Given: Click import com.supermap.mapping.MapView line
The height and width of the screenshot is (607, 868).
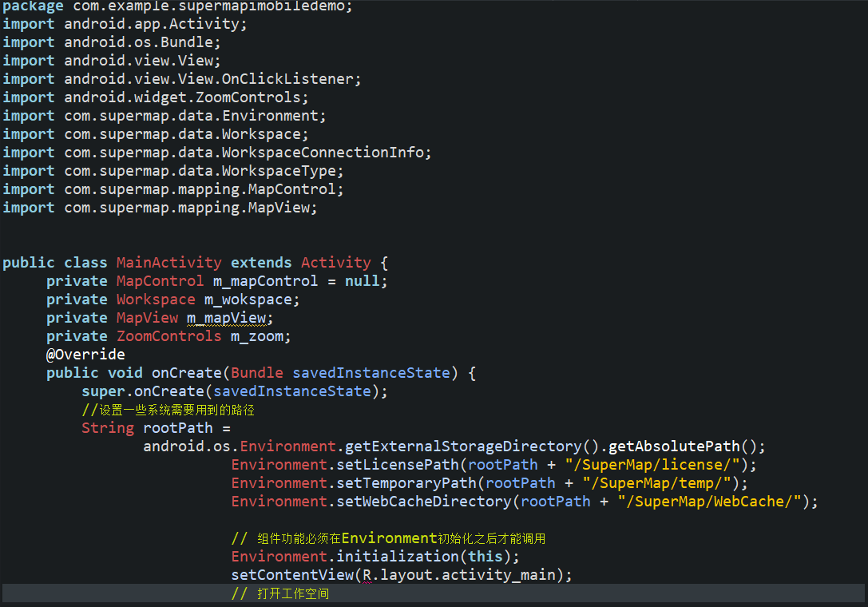Looking at the screenshot, I should click(x=160, y=207).
